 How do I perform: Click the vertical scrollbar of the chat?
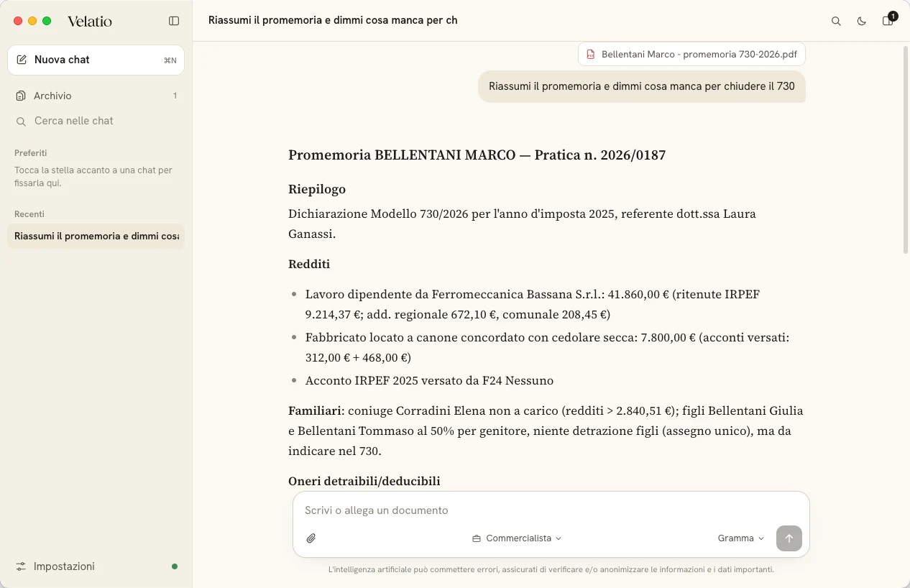(x=906, y=150)
